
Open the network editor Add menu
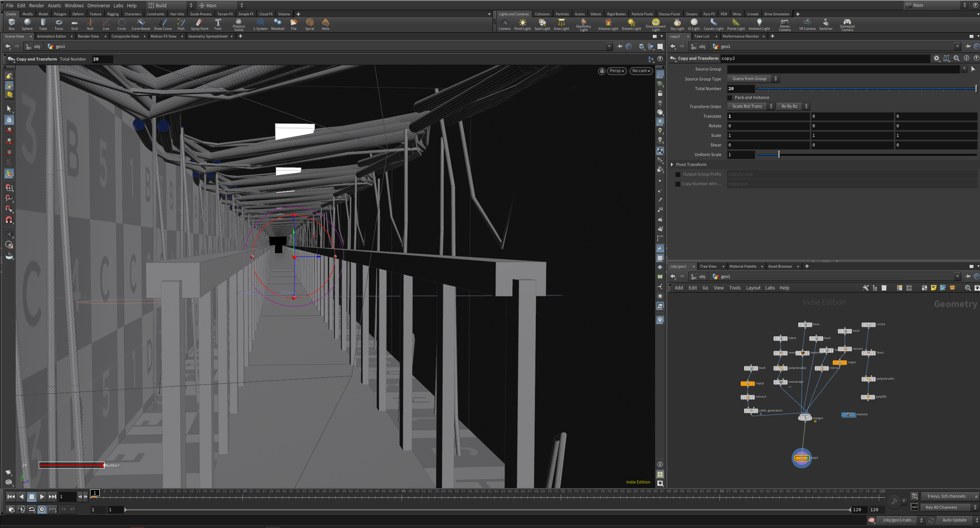click(679, 288)
